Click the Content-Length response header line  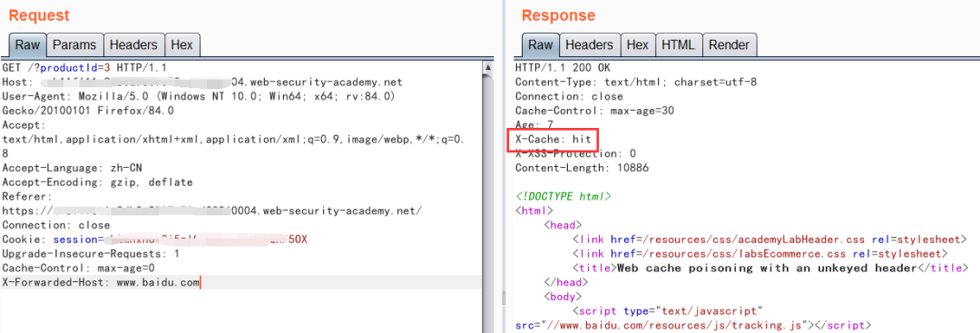tap(582, 168)
